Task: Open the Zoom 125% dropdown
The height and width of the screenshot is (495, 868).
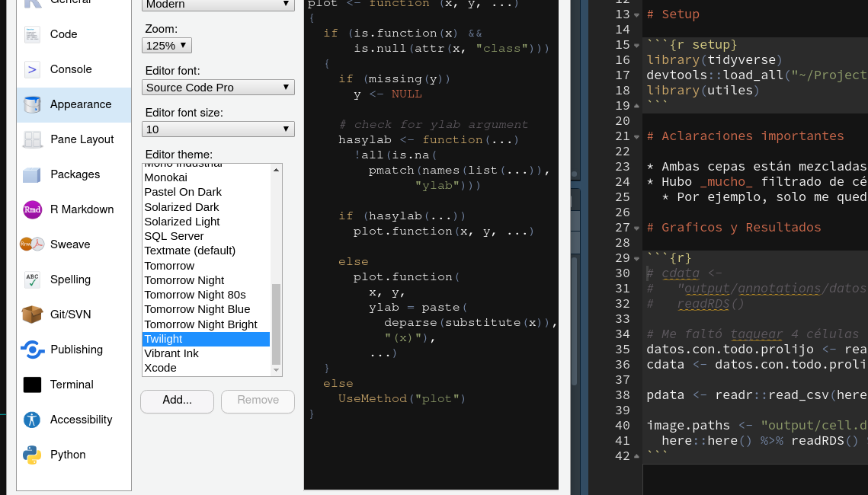Action: (x=166, y=46)
